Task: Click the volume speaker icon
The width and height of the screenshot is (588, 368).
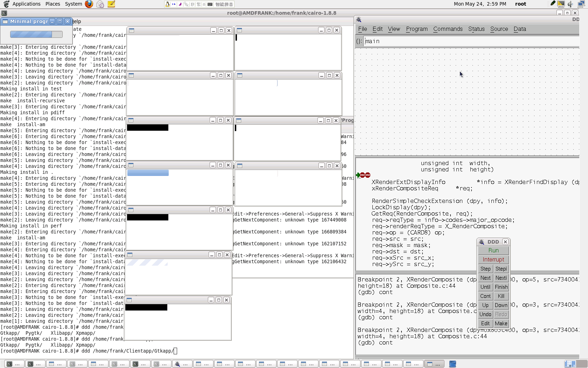Action: click(570, 4)
